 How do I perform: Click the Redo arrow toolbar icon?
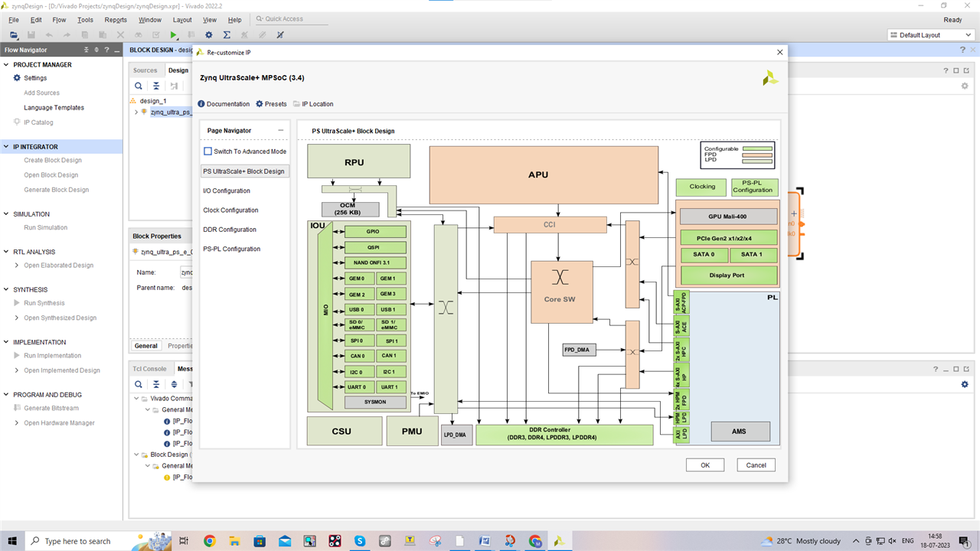(67, 35)
